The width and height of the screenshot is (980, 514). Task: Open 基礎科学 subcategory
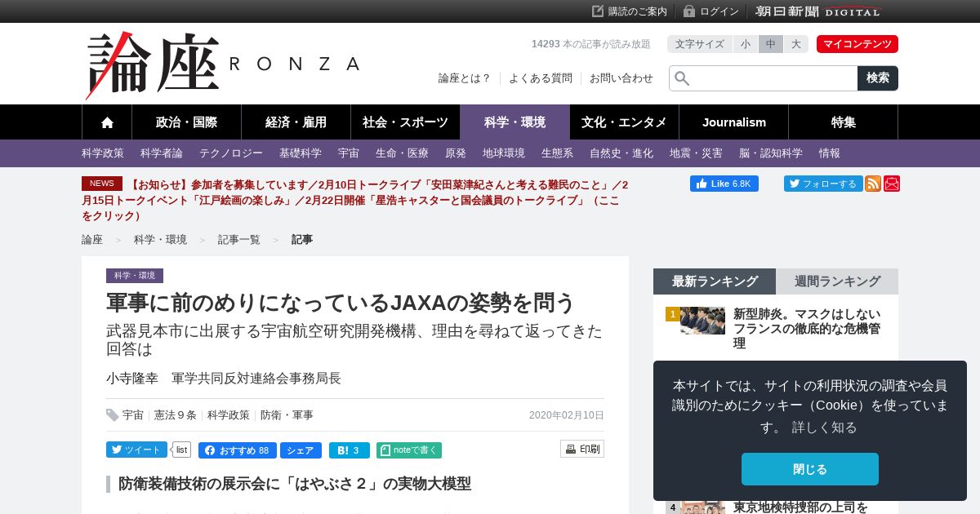click(x=301, y=153)
